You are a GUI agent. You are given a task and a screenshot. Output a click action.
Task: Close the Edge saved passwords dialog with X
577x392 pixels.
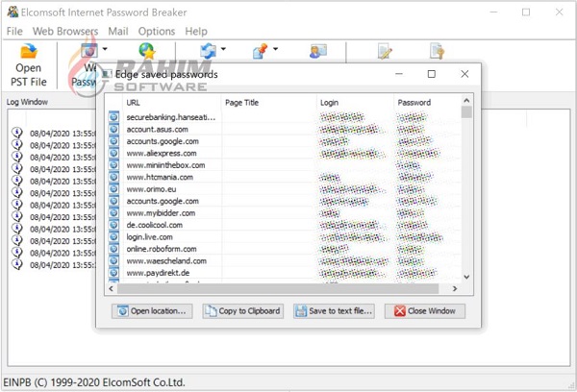(x=464, y=74)
